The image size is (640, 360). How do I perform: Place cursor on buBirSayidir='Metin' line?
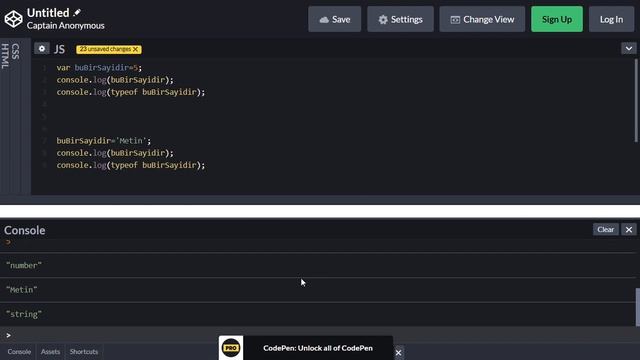point(104,141)
